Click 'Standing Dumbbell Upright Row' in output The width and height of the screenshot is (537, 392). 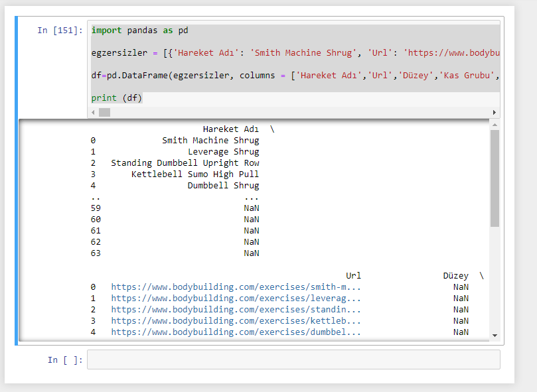(185, 163)
